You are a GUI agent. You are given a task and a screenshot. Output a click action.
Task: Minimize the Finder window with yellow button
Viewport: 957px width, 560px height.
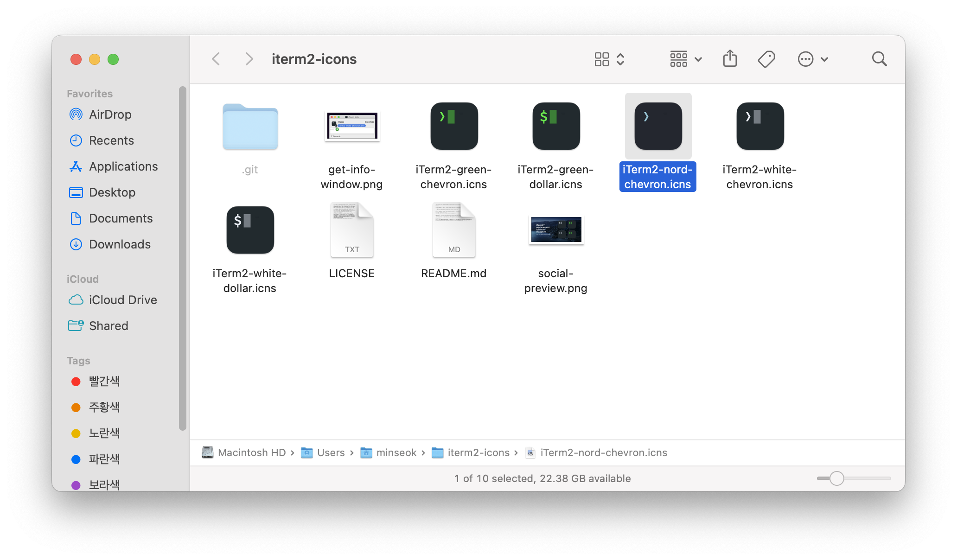(x=95, y=59)
